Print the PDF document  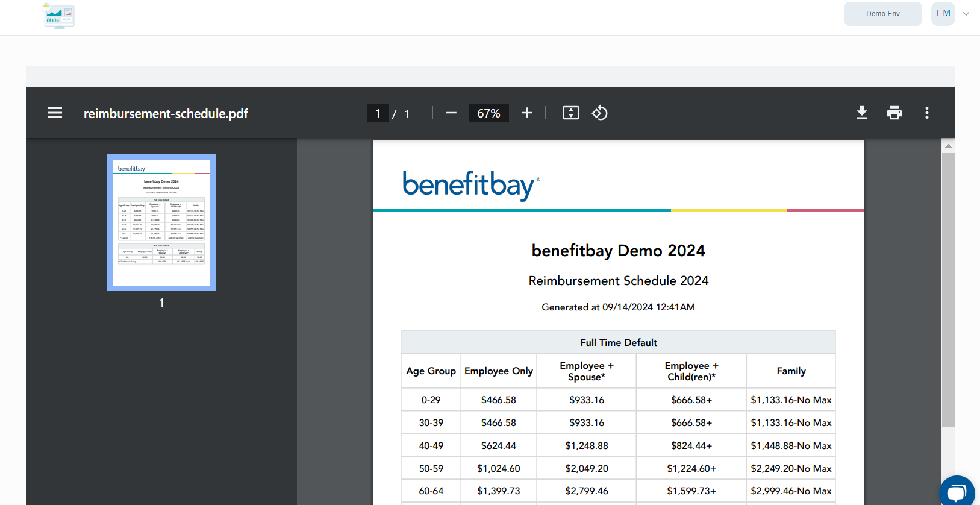tap(894, 113)
